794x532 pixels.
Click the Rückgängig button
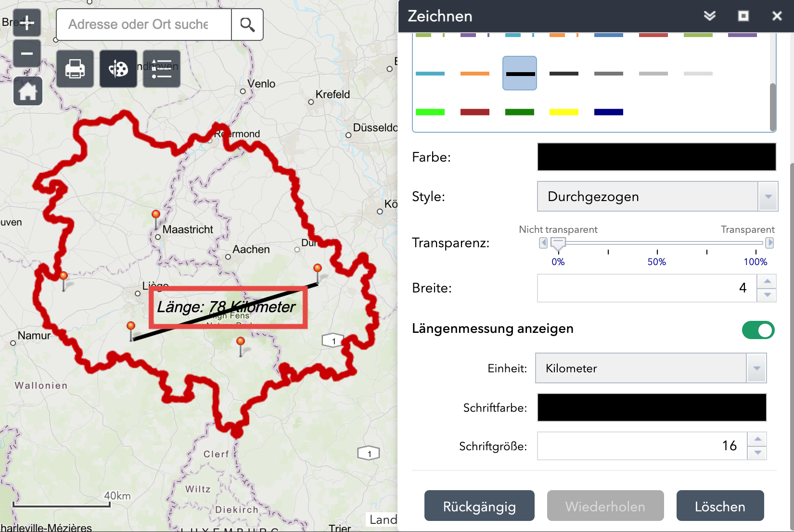[479, 506]
